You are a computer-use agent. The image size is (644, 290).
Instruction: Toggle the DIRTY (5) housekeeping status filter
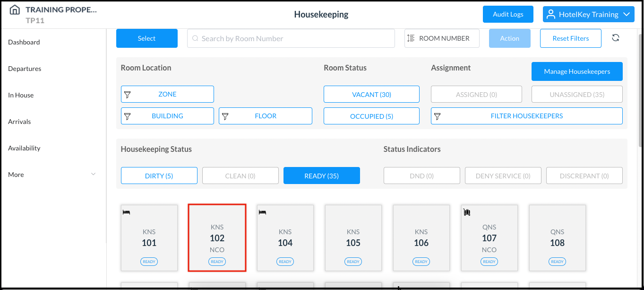(159, 176)
